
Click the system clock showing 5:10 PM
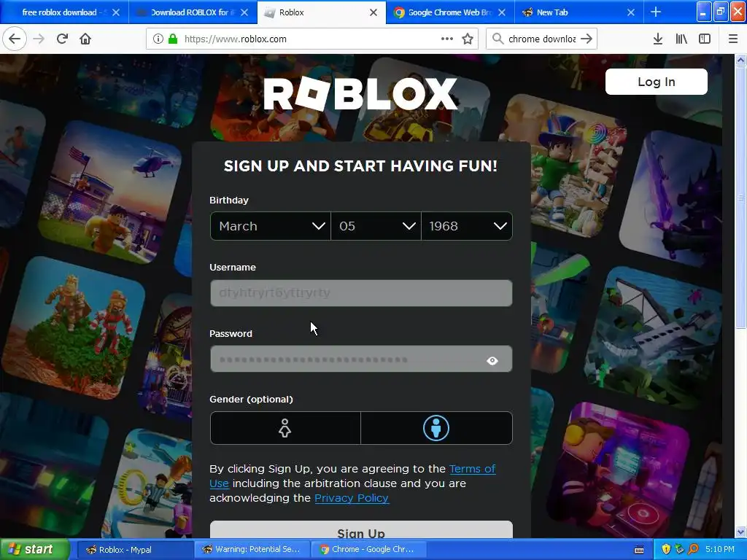pos(720,549)
